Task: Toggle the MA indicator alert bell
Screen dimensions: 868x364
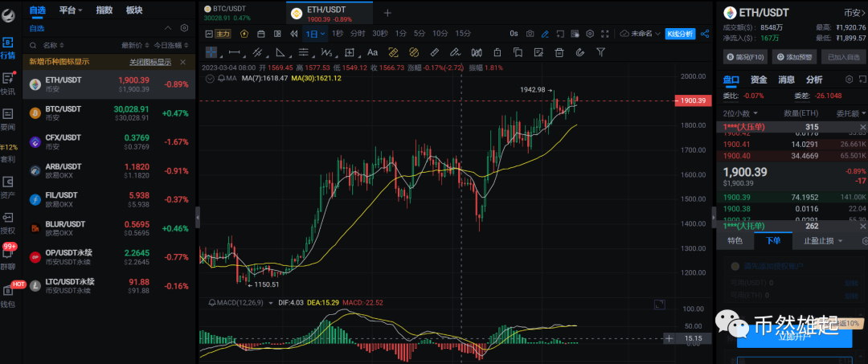Action: tap(222, 79)
